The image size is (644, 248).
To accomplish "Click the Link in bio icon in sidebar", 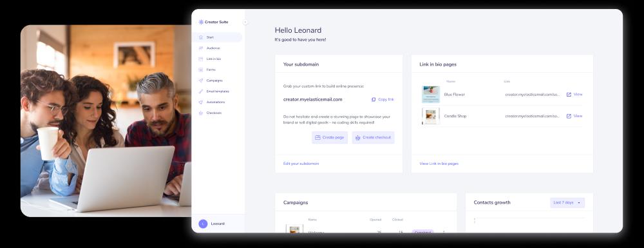I will coord(201,59).
